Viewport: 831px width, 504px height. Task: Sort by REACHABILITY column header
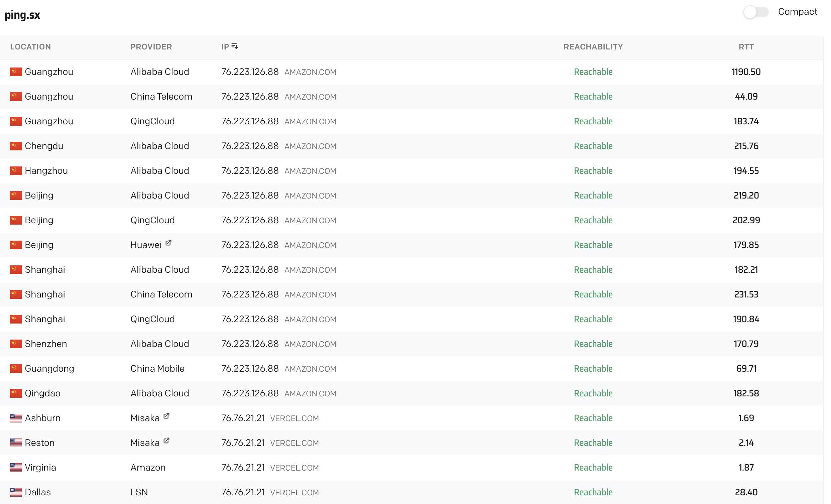[x=593, y=47]
